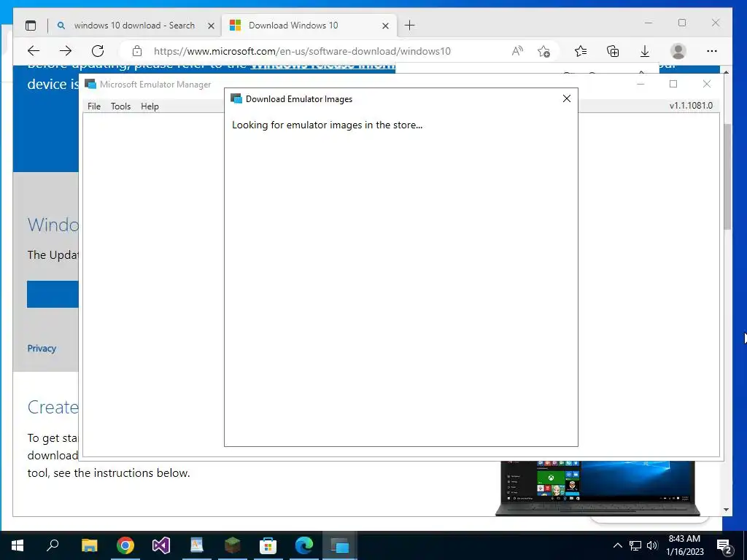
Task: Add this page to favorites
Action: (x=543, y=51)
